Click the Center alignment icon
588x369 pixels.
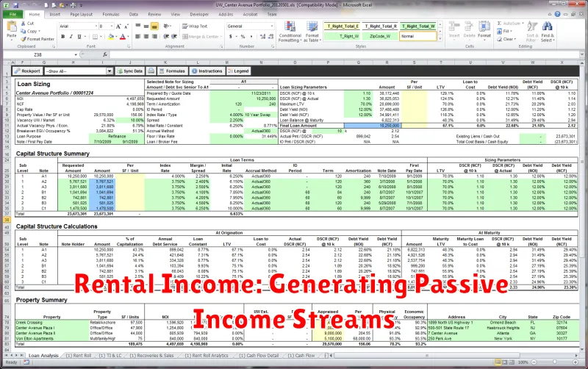coord(146,37)
